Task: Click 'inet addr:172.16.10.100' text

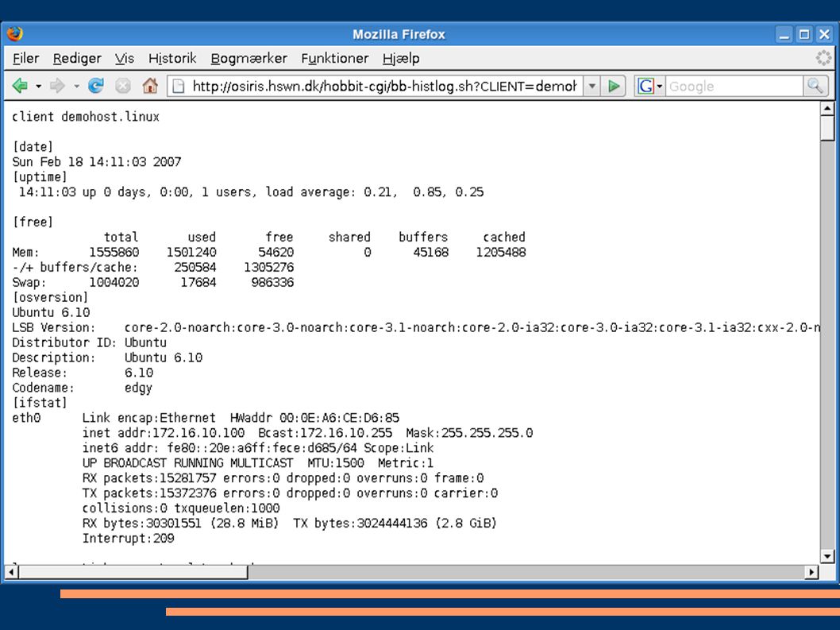Action: (x=164, y=433)
